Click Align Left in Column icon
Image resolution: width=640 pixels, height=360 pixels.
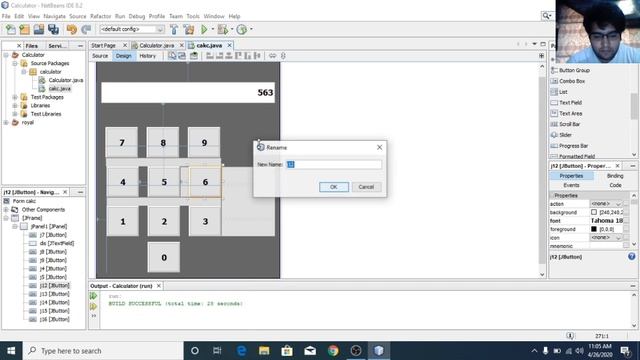point(210,56)
